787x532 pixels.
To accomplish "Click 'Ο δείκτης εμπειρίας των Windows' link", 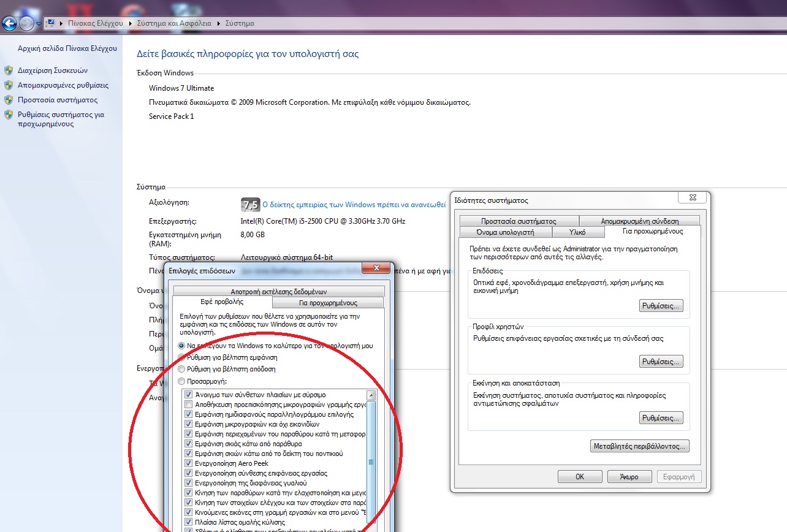I will pyautogui.click(x=354, y=205).
